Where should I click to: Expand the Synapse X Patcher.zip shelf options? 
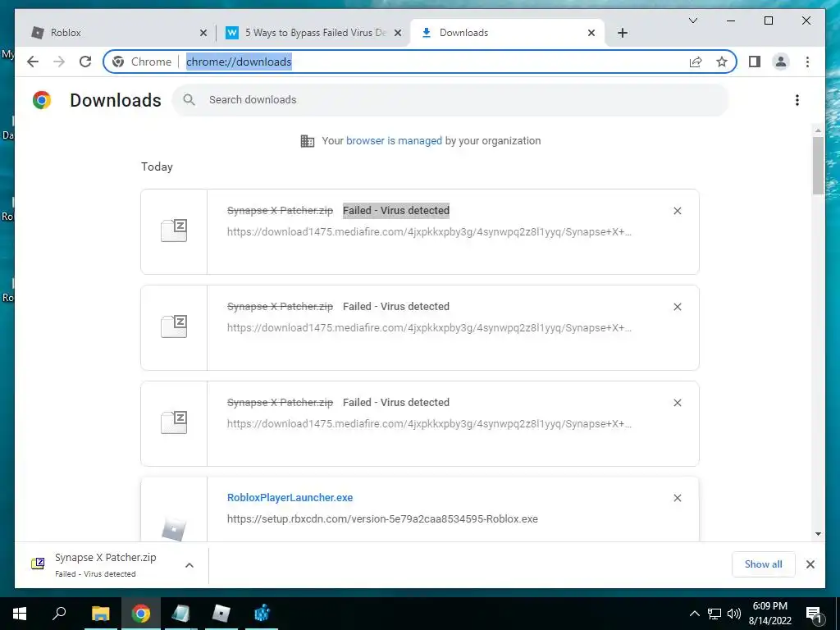[x=189, y=565]
